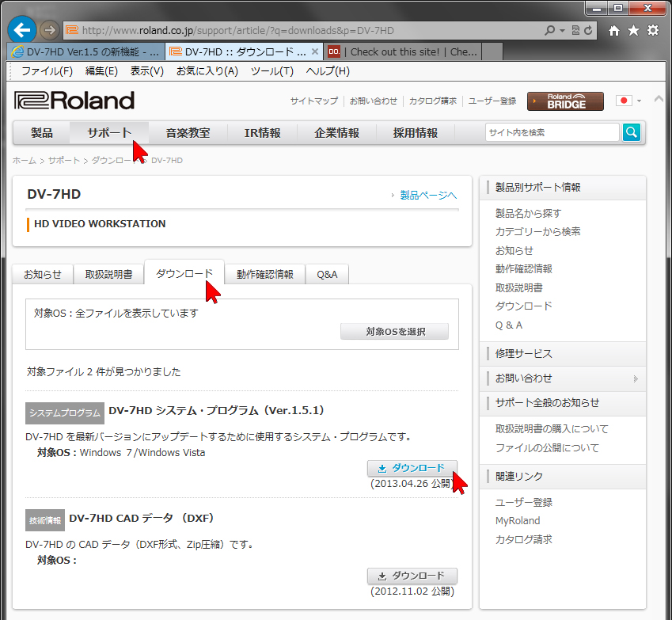The height and width of the screenshot is (620, 672).
Task: Click the site search magnifier button
Action: pos(631,132)
